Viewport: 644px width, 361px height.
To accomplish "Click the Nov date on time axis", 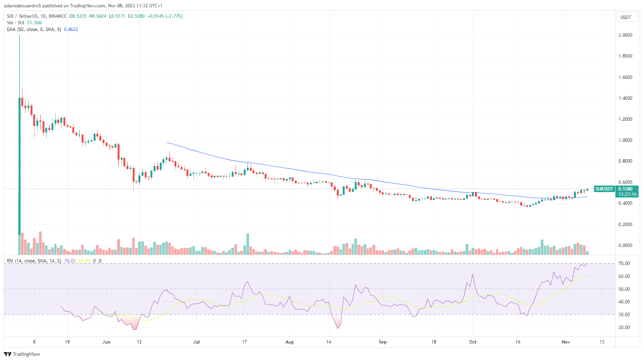I will pyautogui.click(x=566, y=342).
